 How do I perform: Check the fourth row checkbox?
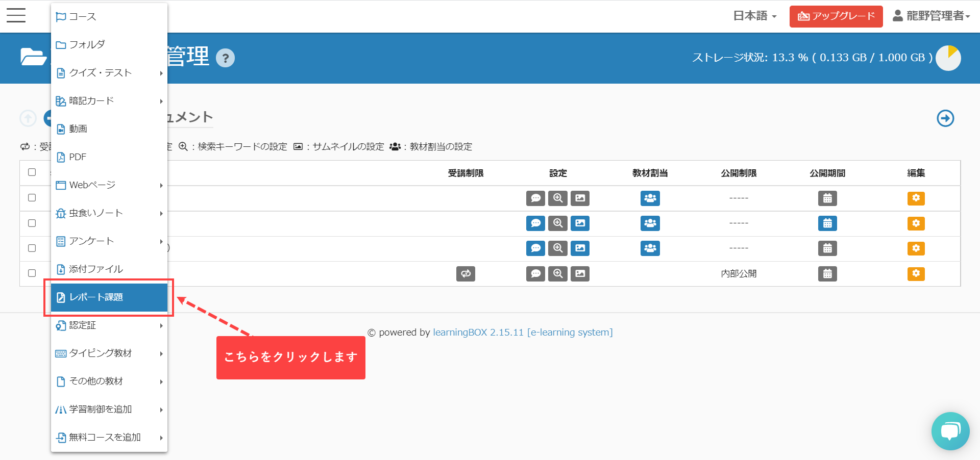[32, 273]
